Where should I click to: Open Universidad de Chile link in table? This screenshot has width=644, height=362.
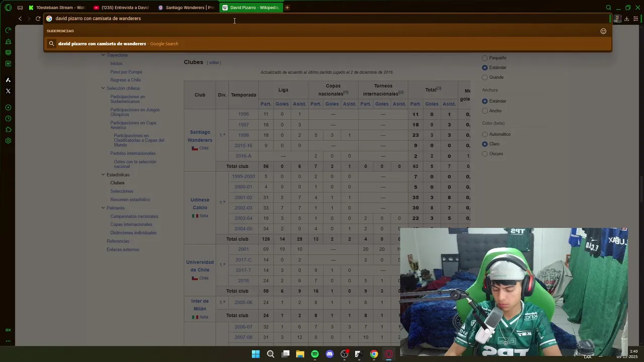pyautogui.click(x=200, y=266)
